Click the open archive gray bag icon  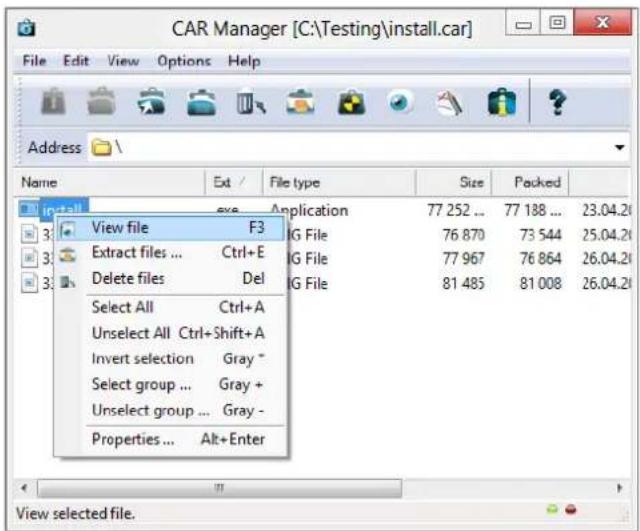tap(102, 101)
